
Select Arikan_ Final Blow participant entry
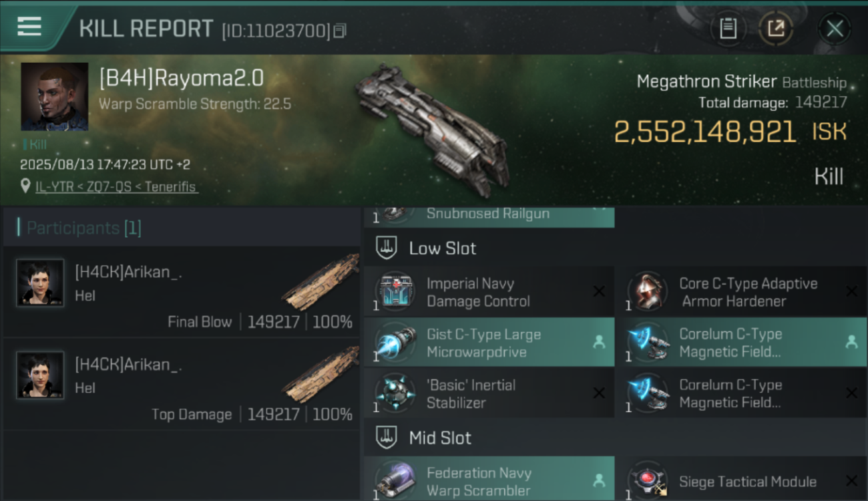click(x=182, y=292)
